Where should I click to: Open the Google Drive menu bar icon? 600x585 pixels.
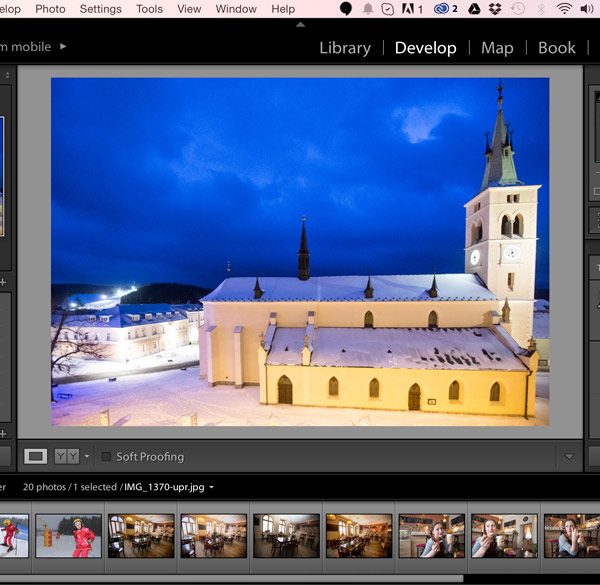pos(474,8)
